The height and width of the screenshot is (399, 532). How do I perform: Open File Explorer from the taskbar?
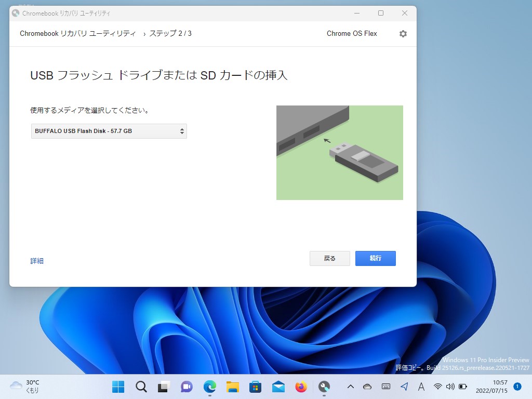232,387
